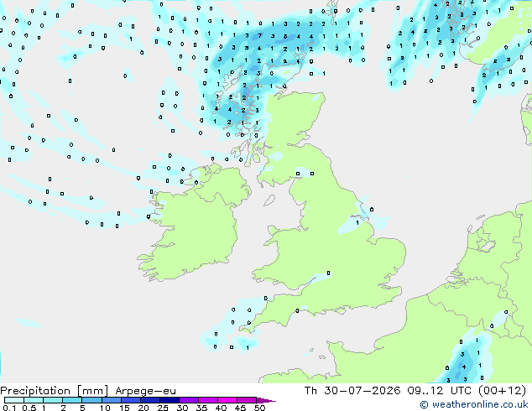Click the 'Th 30-07-2026' date text
This screenshot has width=532, height=411.
(x=352, y=391)
